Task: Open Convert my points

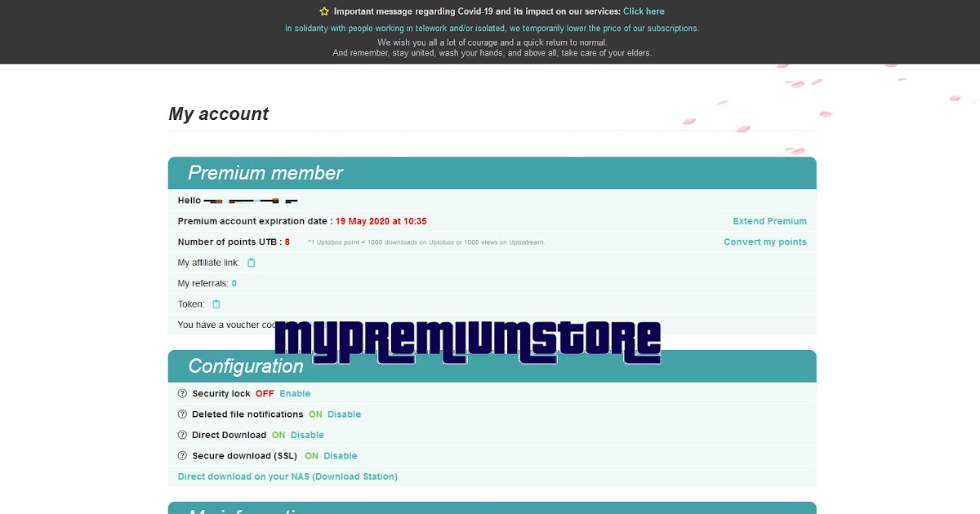Action: tap(764, 241)
